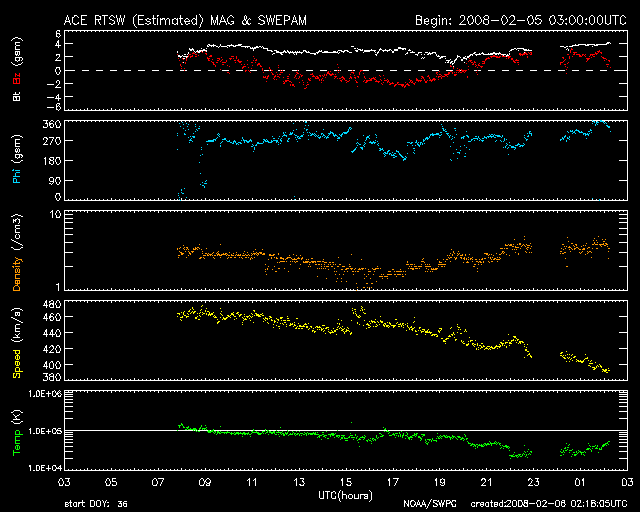Click the '1.0E+04' value on Temp axis
The image size is (640, 512).
tap(44, 468)
